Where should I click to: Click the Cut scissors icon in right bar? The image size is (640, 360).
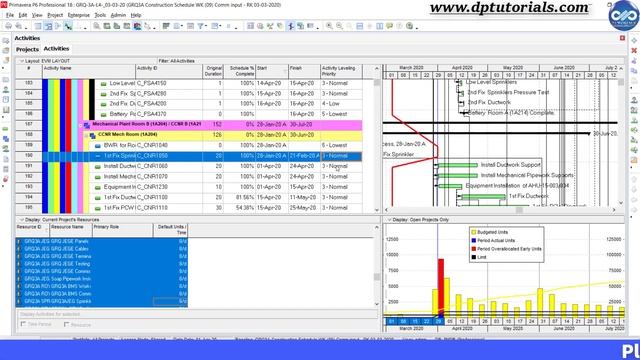point(634,60)
